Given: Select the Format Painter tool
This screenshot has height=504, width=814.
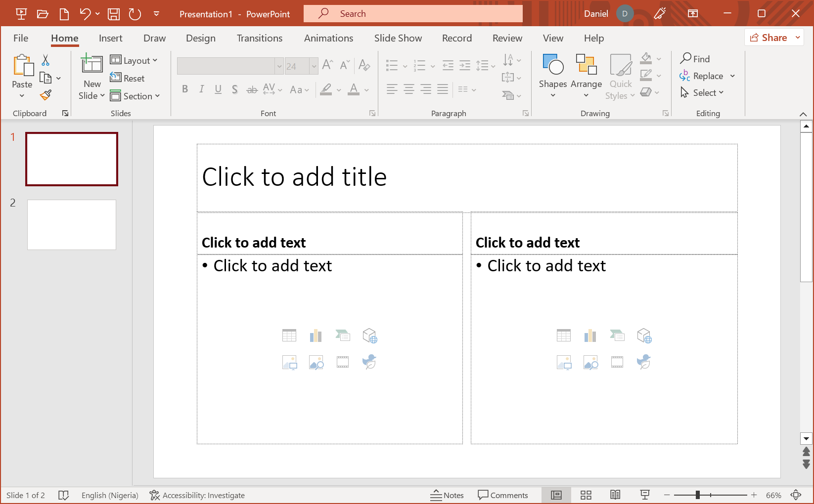Looking at the screenshot, I should 45,94.
